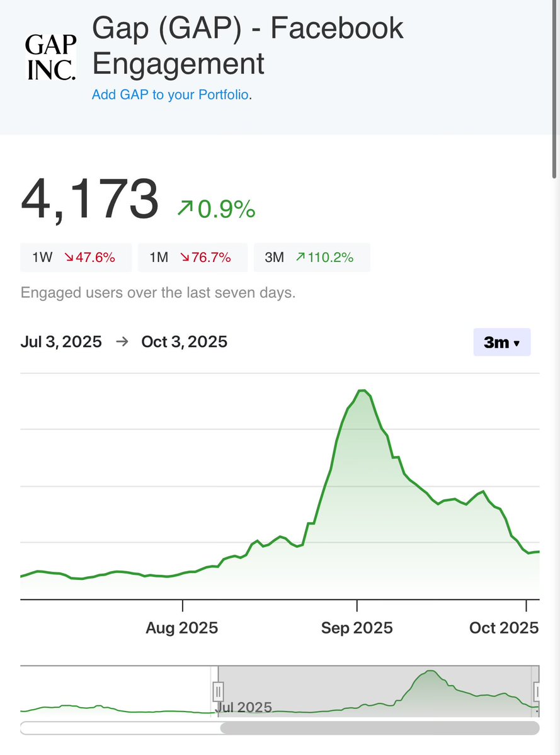Click the Gap (GAP) - Facebook Engagement heading
The width and height of the screenshot is (560, 755).
coord(248,46)
